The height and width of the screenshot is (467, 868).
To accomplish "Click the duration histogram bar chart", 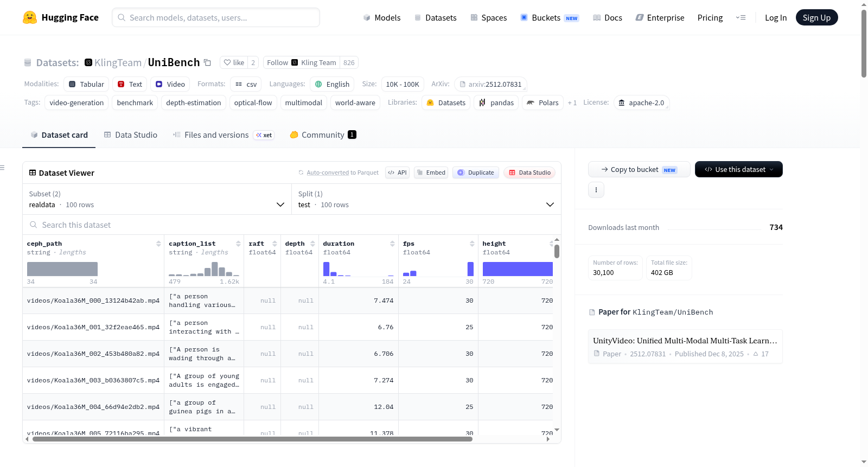I will (x=358, y=269).
